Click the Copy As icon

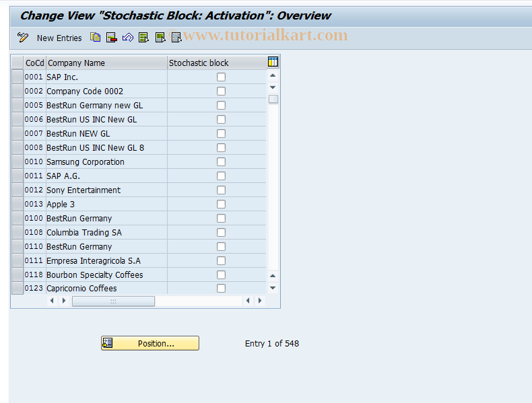[x=96, y=37]
